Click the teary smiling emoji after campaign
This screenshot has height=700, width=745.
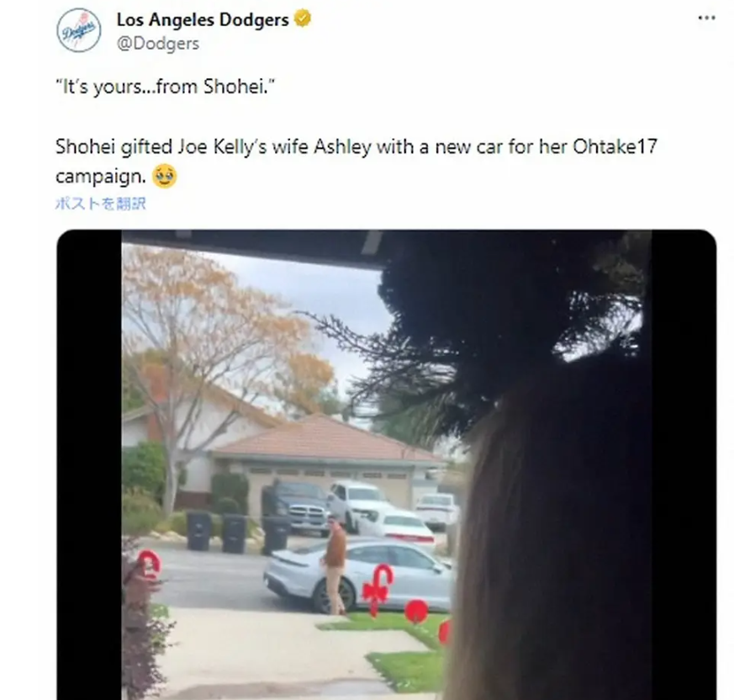tap(165, 177)
